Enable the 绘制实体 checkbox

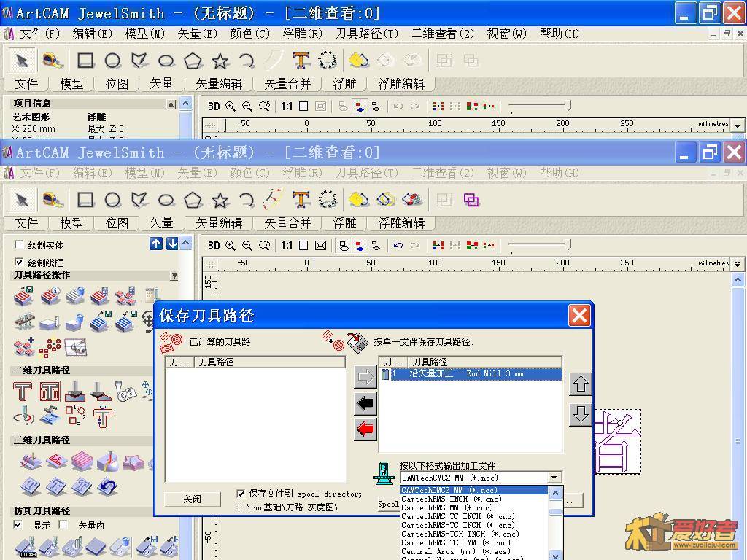point(19,245)
